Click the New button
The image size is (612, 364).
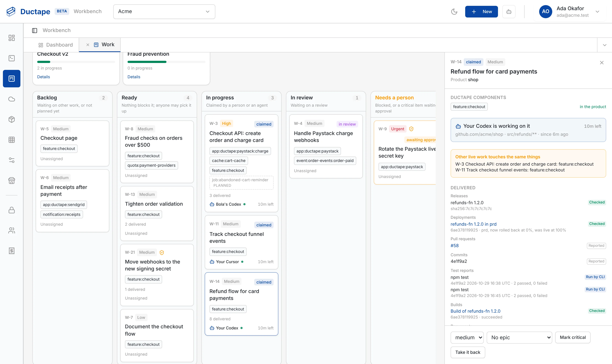click(x=481, y=11)
